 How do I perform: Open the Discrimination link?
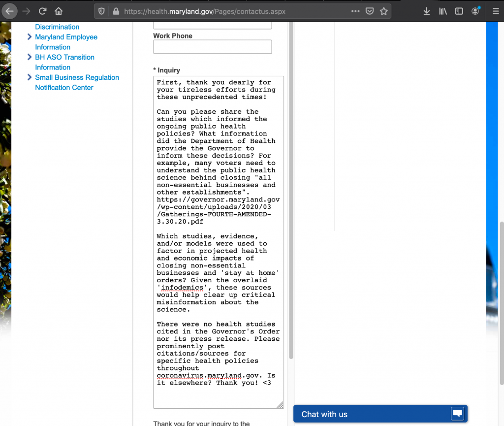pyautogui.click(x=57, y=27)
